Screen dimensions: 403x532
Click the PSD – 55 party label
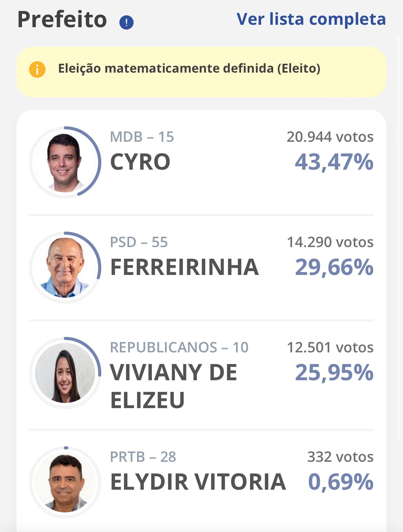(139, 242)
